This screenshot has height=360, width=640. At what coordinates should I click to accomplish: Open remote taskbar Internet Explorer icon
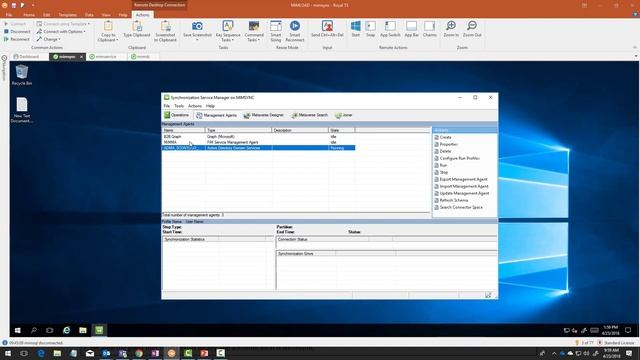66,330
